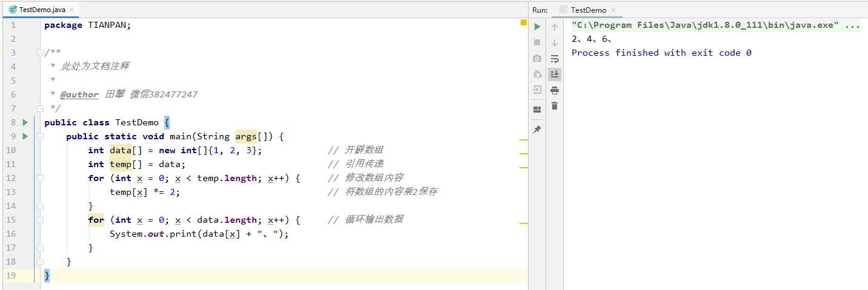The image size is (868, 290).
Task: Toggle Soft-Wrap in console output
Action: (x=555, y=59)
